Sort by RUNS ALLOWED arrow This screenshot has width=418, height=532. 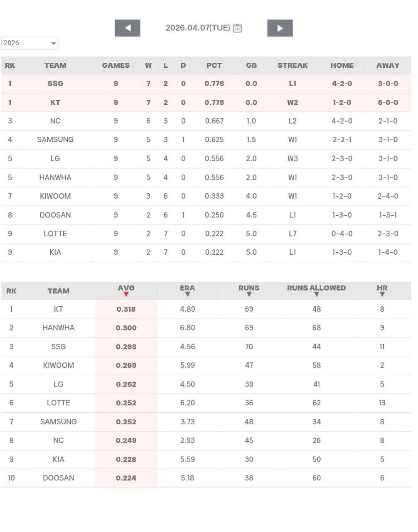[x=317, y=294]
